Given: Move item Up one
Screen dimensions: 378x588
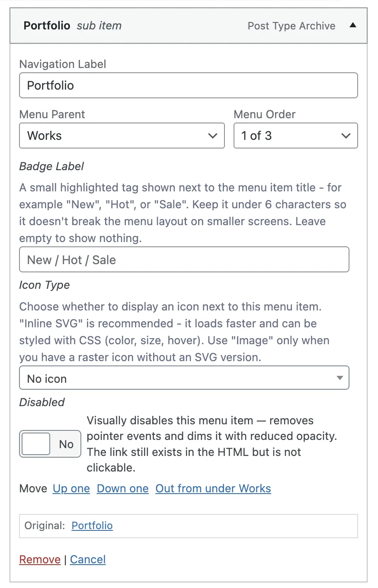Looking at the screenshot, I should [x=71, y=488].
